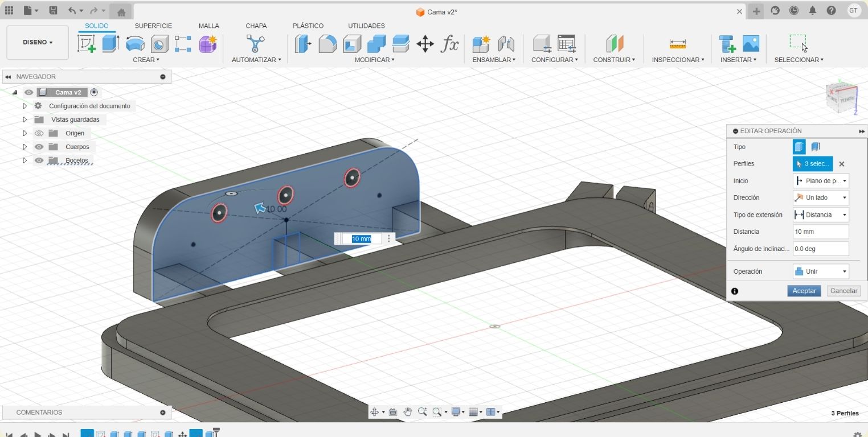The width and height of the screenshot is (868, 437).
Task: Go to the Home tab icon
Action: [x=121, y=11]
